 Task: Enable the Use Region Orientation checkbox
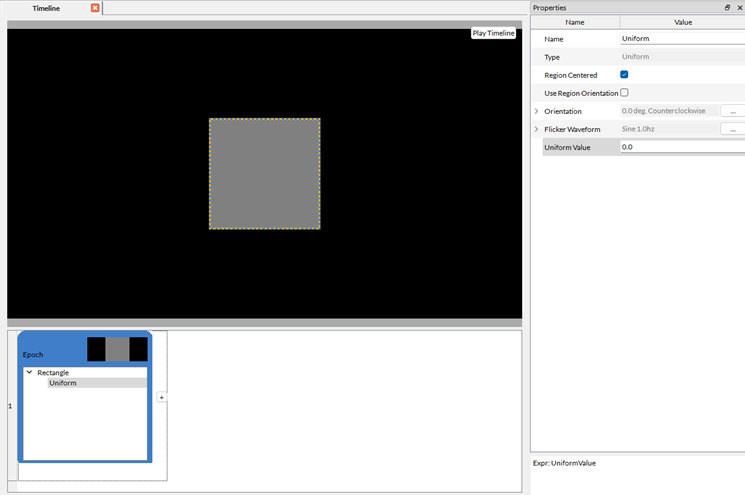tap(624, 93)
